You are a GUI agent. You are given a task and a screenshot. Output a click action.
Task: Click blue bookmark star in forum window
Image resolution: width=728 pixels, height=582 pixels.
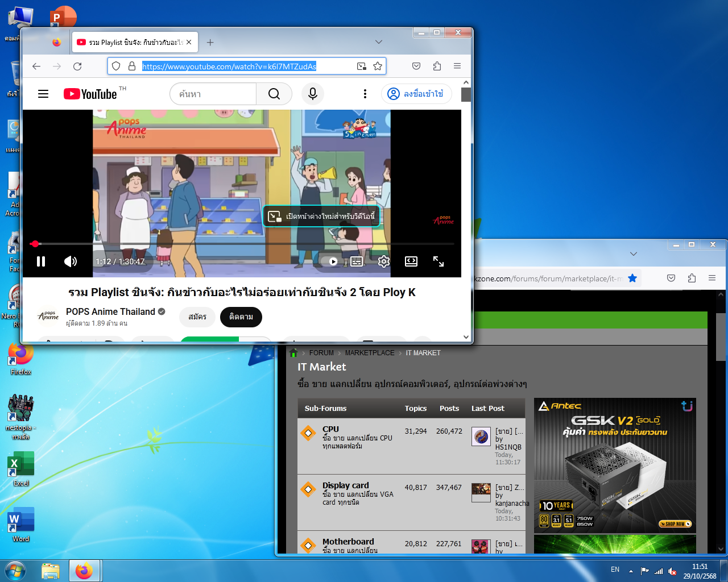[x=632, y=278]
